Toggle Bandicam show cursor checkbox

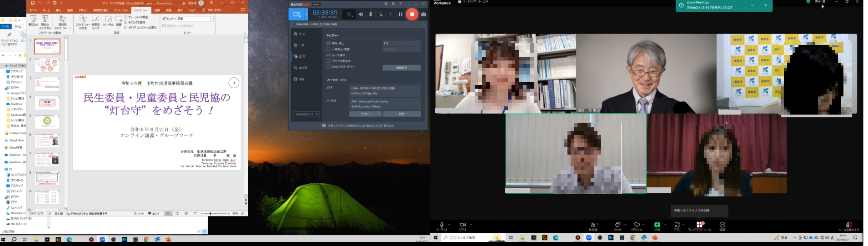tap(328, 55)
